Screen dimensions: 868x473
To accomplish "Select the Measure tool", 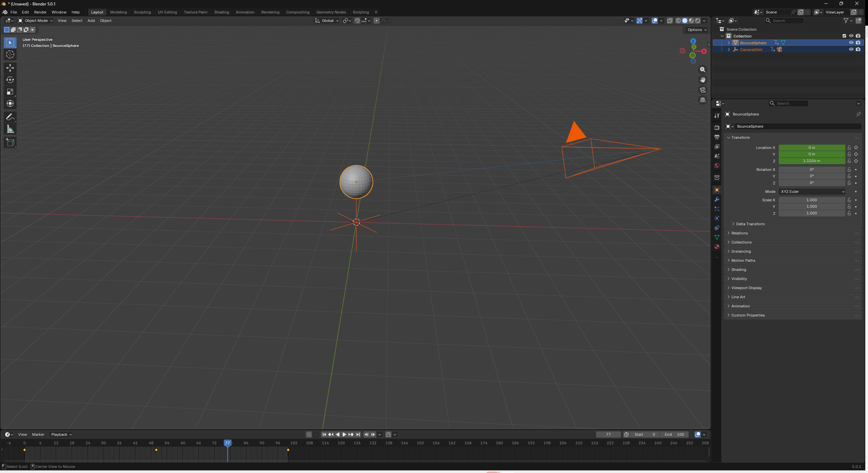I will pos(10,129).
